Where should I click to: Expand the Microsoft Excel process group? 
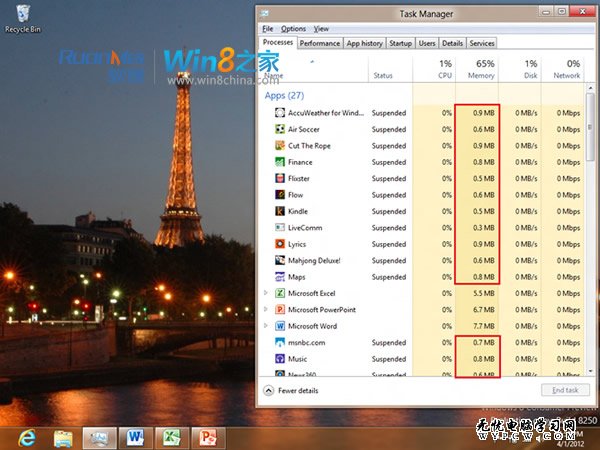pyautogui.click(x=266, y=293)
